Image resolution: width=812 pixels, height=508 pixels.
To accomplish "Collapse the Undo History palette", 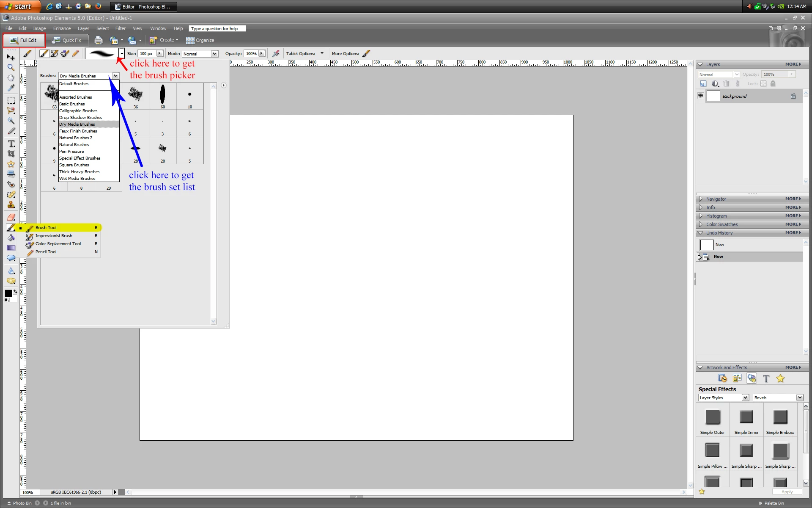I will tap(700, 233).
